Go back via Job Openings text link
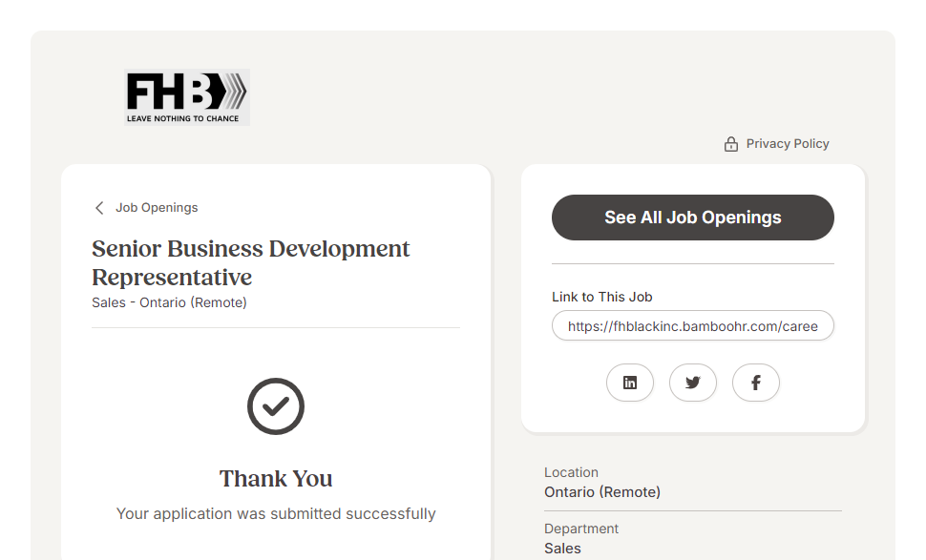926x560 pixels. 157,208
